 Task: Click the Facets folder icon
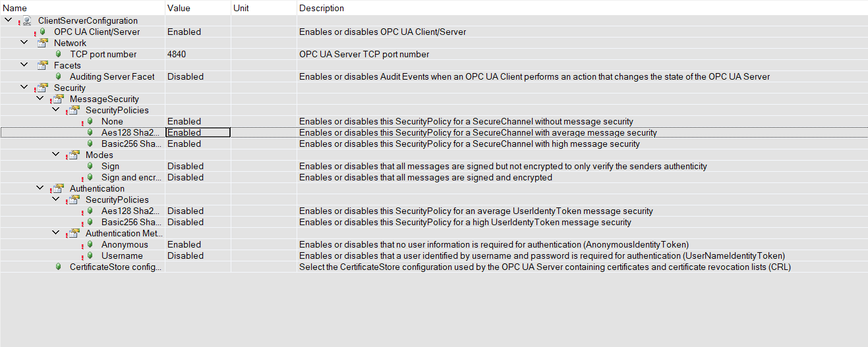coord(43,65)
